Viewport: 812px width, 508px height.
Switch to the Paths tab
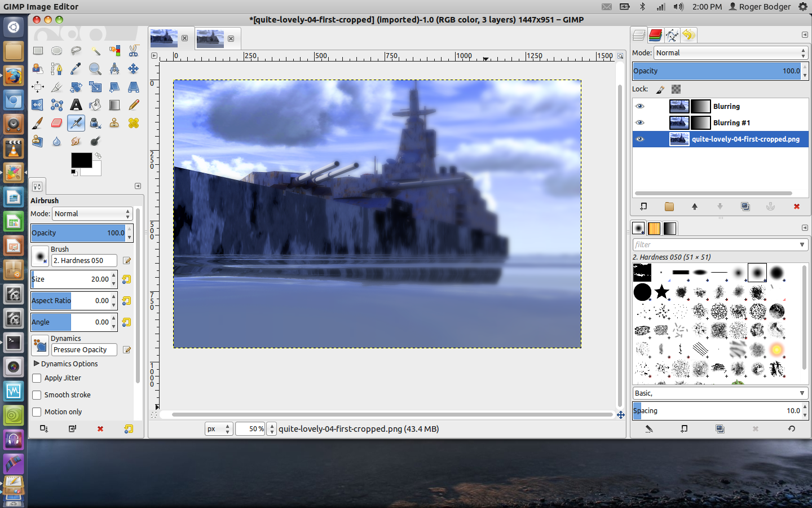coord(672,35)
